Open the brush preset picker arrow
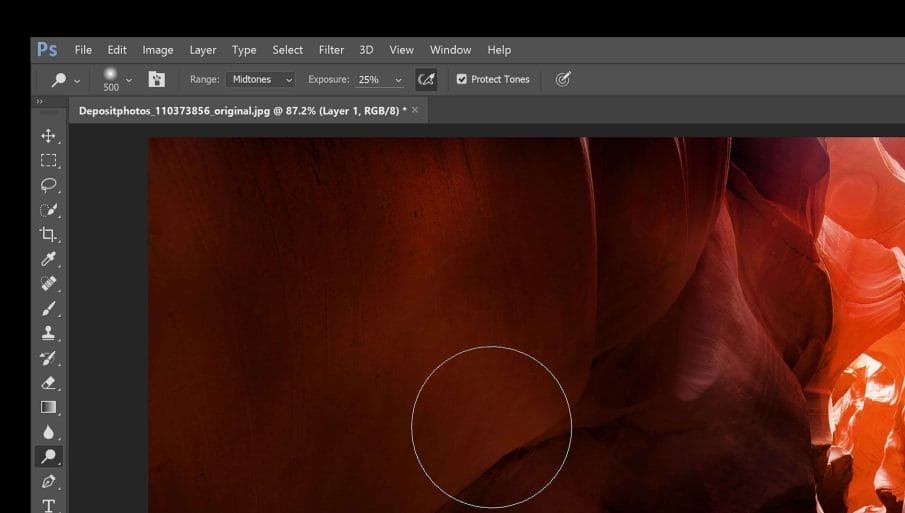This screenshot has width=905, height=513. tap(128, 80)
